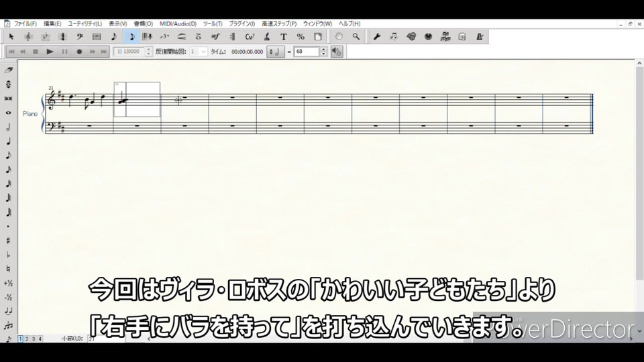644x362 pixels.
Task: Open the 編集(E) menu
Action: tap(52, 24)
